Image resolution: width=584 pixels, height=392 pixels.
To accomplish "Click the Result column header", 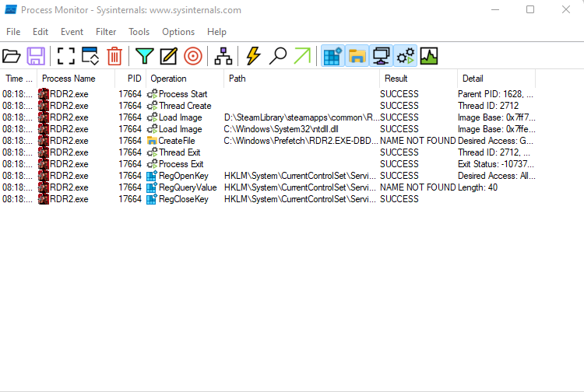I will click(x=419, y=79).
